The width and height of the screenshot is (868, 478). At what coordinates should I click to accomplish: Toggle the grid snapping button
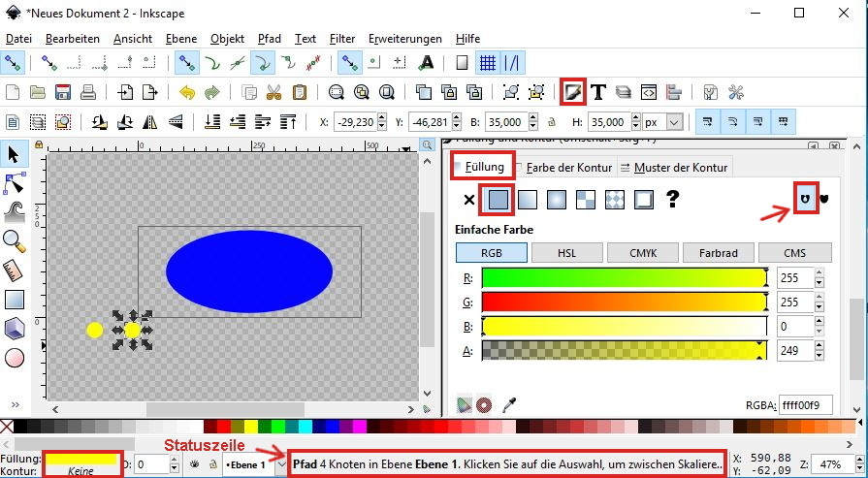(x=488, y=63)
